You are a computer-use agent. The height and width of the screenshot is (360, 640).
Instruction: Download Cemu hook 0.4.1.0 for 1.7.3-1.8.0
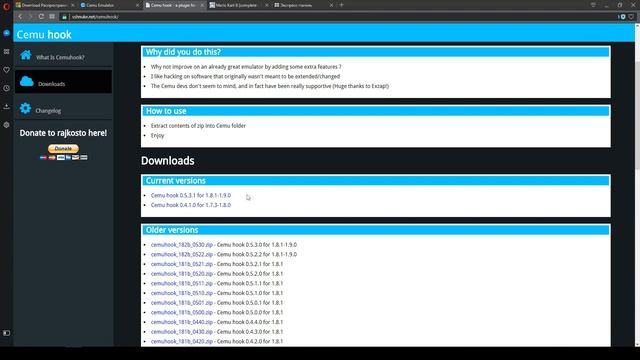191,205
